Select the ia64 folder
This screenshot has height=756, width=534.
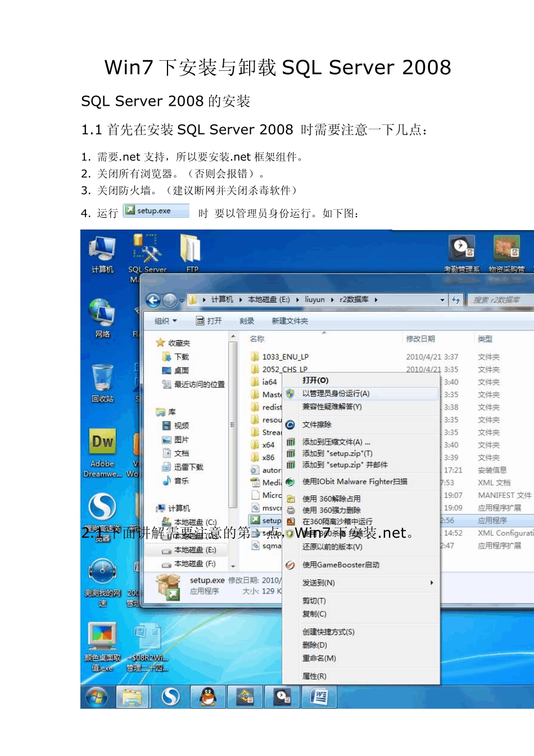pos(264,382)
